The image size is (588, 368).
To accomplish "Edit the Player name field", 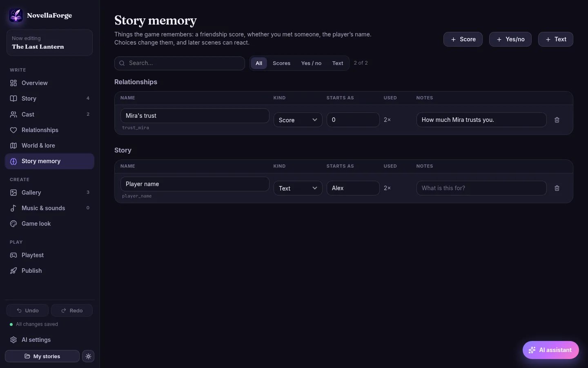I will tap(195, 184).
